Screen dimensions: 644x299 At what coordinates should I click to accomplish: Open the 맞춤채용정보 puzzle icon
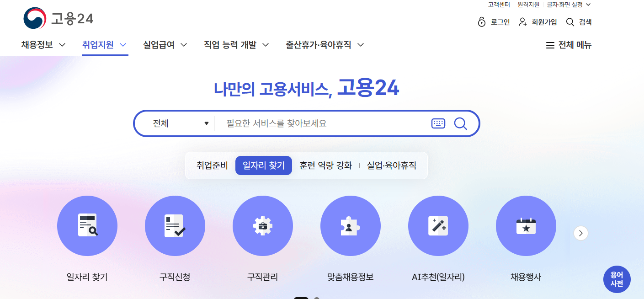point(351,225)
